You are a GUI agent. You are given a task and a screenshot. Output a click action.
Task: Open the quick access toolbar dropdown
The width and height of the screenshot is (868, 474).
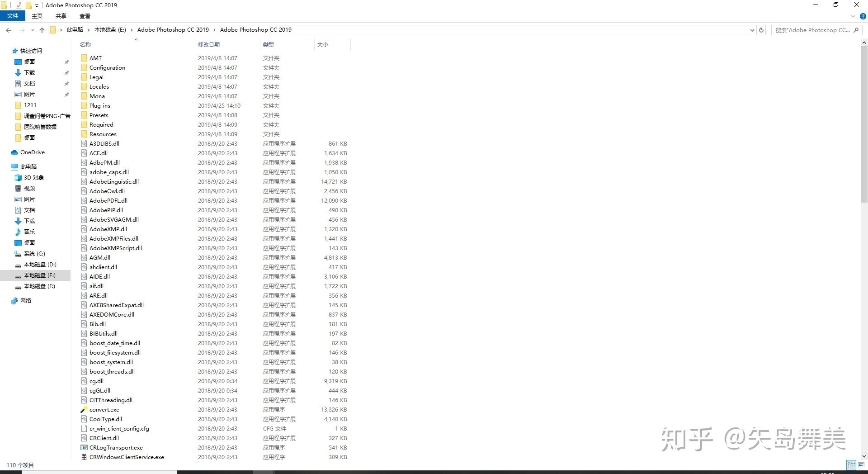pos(37,5)
